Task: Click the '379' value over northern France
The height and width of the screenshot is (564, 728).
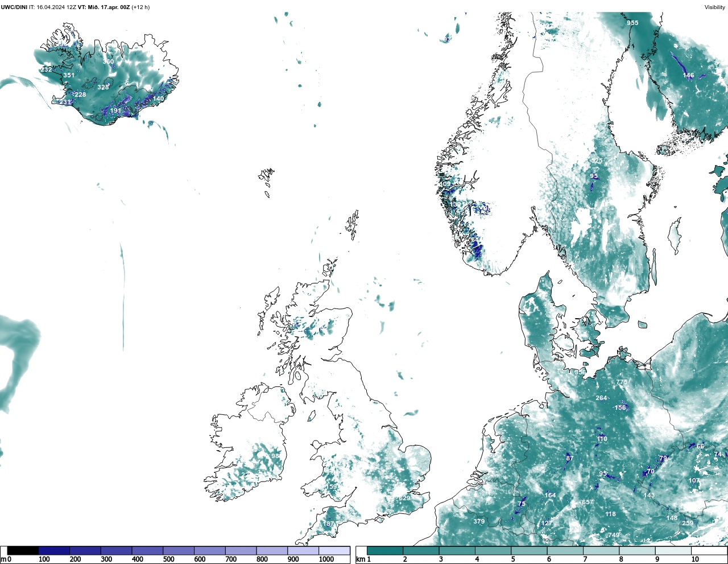Action: [x=479, y=522]
